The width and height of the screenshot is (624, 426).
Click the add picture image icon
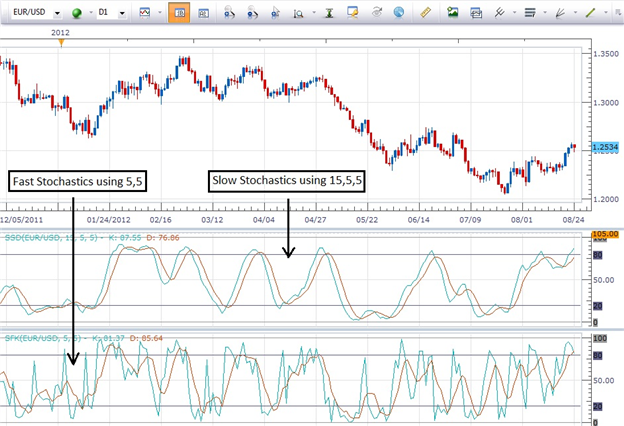point(452,12)
